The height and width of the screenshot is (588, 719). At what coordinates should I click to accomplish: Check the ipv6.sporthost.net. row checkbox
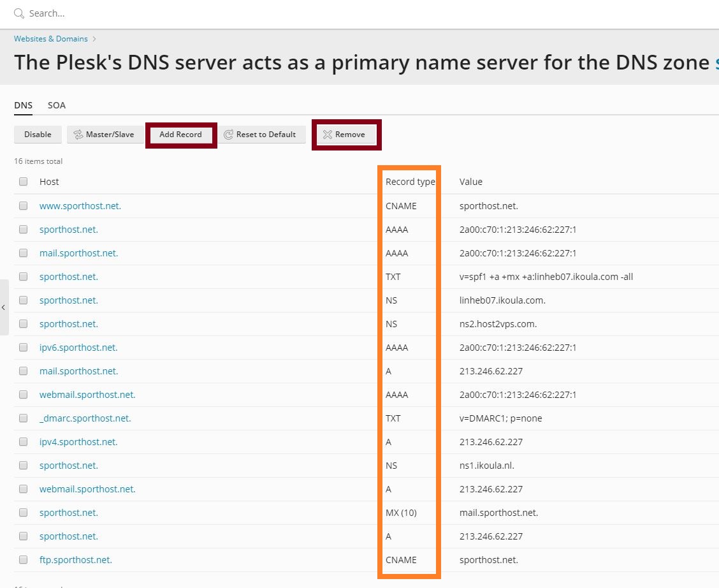(x=24, y=348)
